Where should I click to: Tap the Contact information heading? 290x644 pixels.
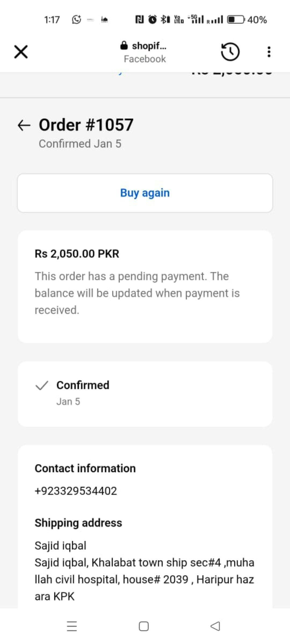tap(85, 468)
